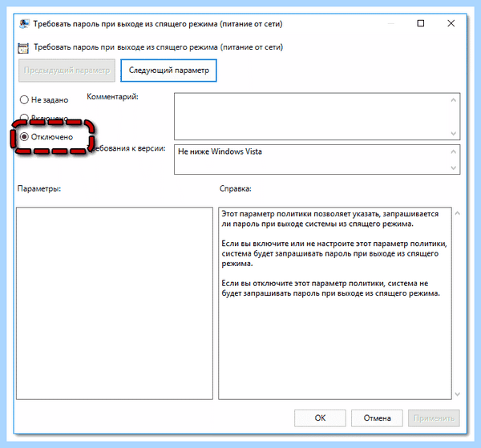Click down arrow of version requirements box
The width and height of the screenshot is (481, 448).
454,167
